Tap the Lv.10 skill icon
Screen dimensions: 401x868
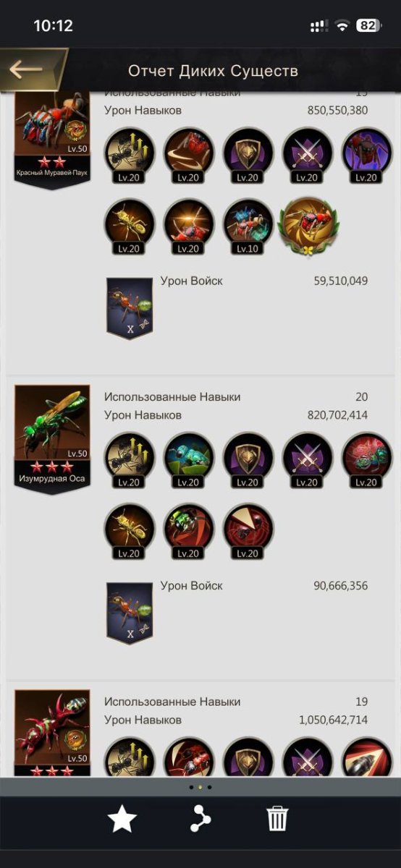point(248,226)
